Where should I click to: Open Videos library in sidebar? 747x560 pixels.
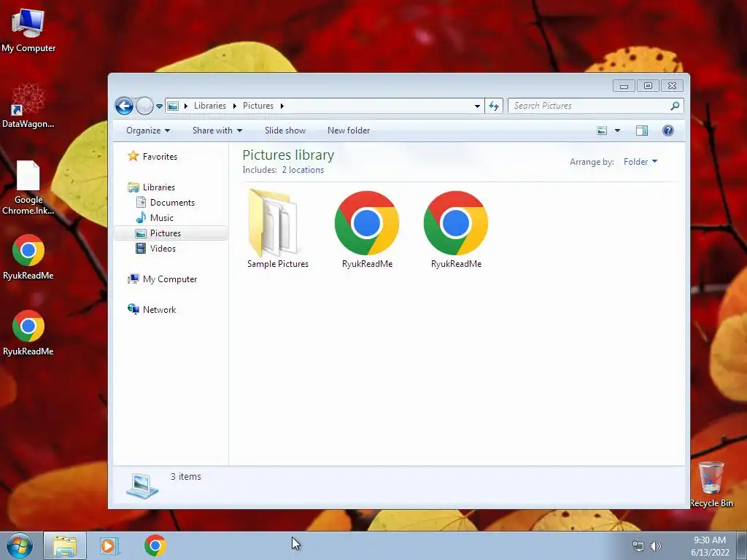tap(163, 248)
